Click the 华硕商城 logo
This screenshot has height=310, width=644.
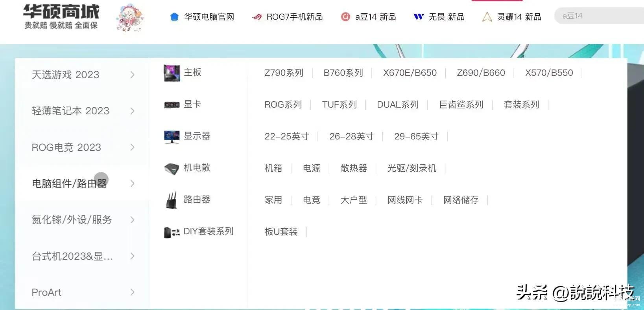click(x=61, y=17)
